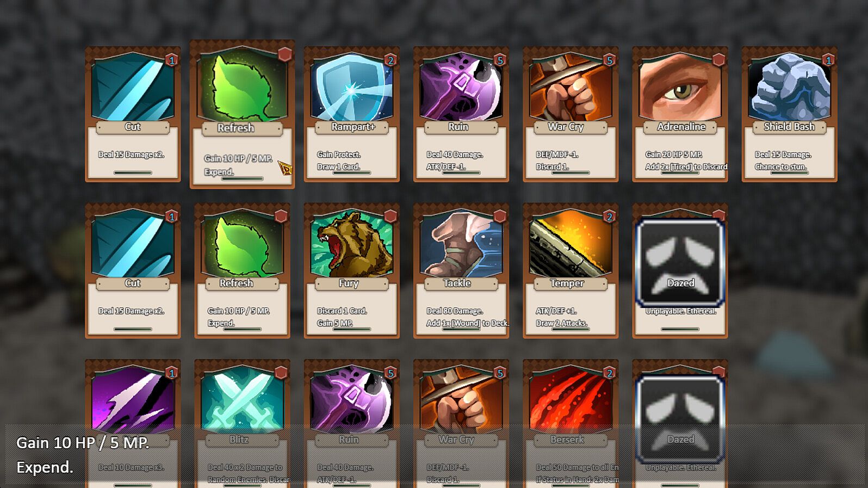Click the highlighted Refresh leaf card
This screenshot has height=488, width=868.
pos(243,114)
